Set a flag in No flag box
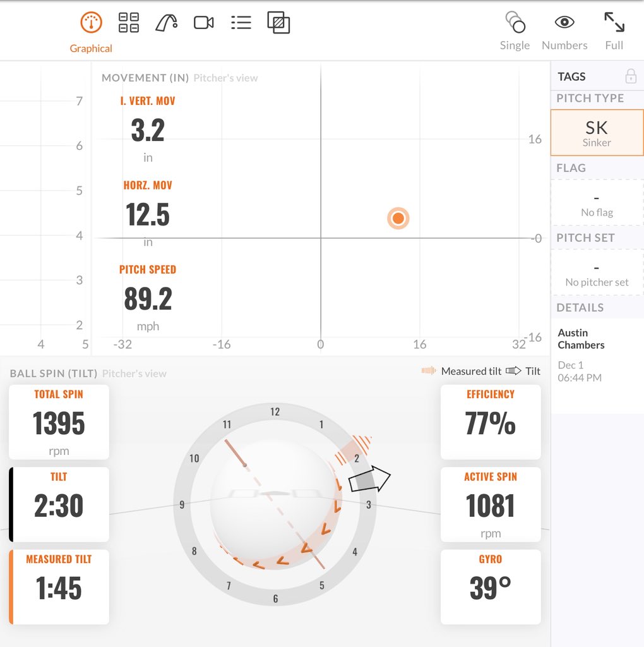Image resolution: width=644 pixels, height=647 pixels. click(x=597, y=202)
